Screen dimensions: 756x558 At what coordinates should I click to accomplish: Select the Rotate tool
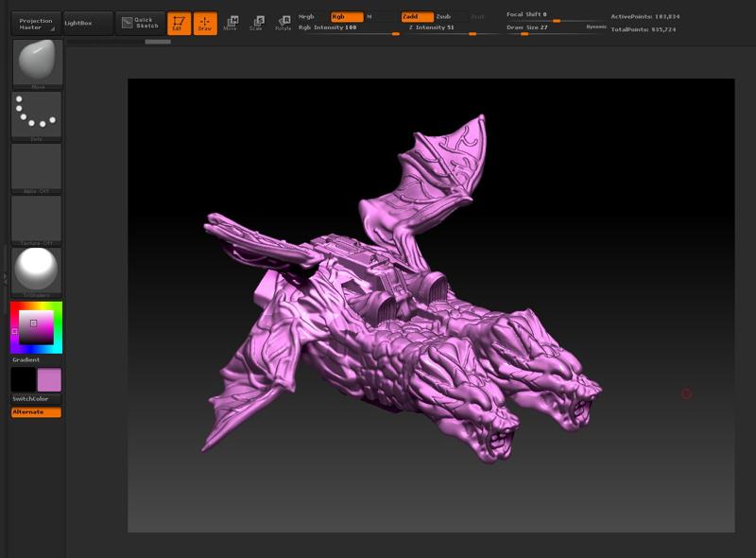tap(283, 23)
